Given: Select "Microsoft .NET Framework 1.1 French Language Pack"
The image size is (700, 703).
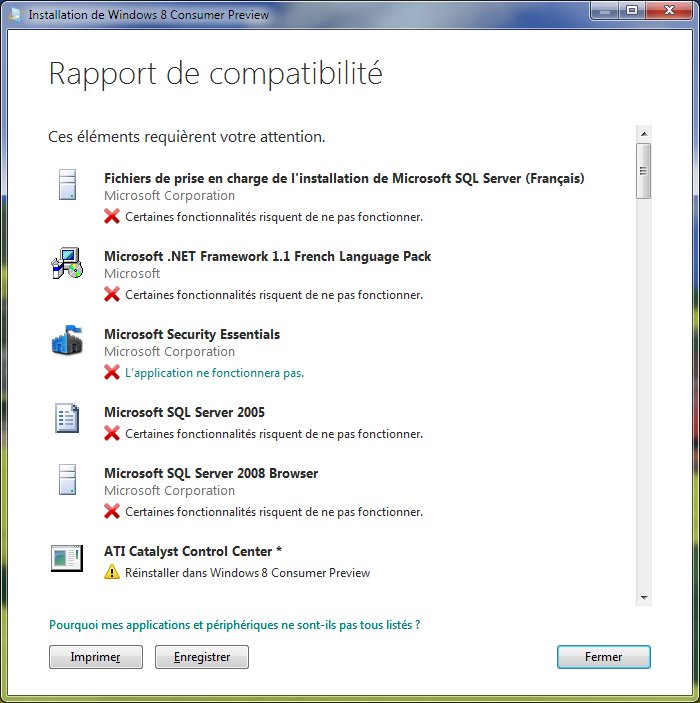Looking at the screenshot, I should click(267, 256).
